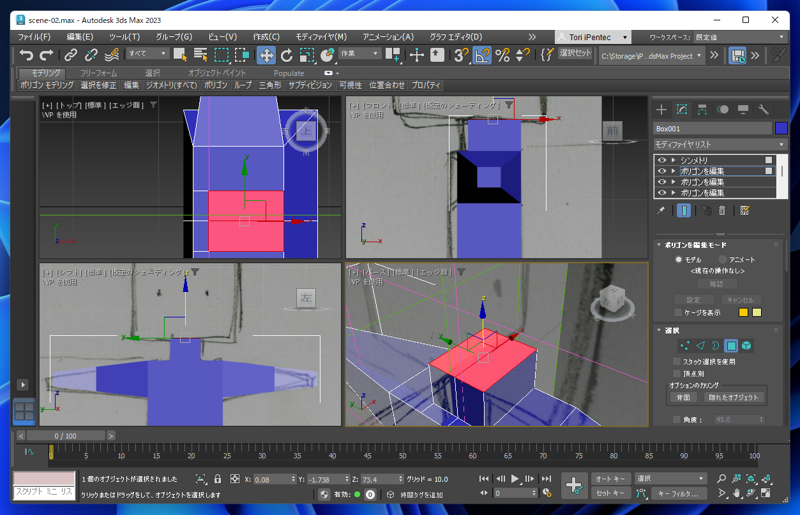800x515 pixels.
Task: Click the 背面 button
Action: tap(683, 397)
